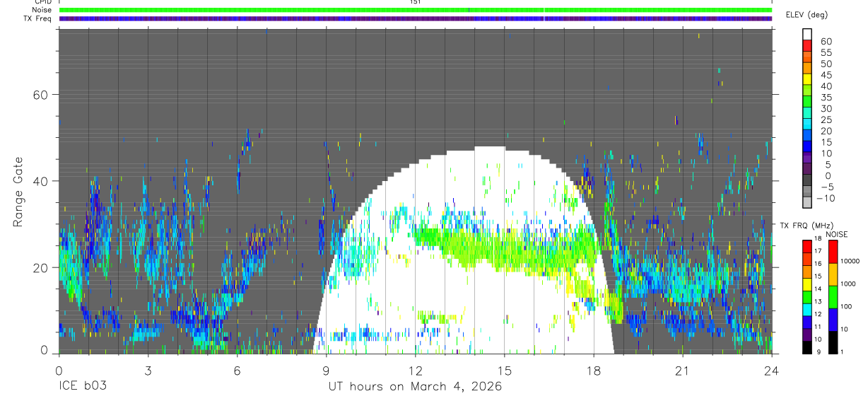Pick blue NOISE swatch between 10 and 100
Screen dimensions: 868x401
point(833,318)
